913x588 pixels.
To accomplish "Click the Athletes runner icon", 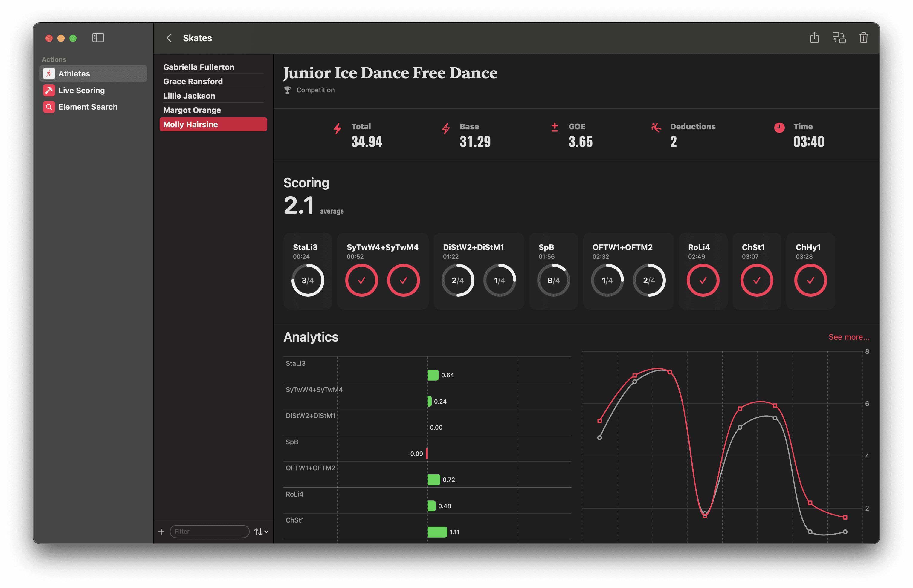I will tap(49, 74).
